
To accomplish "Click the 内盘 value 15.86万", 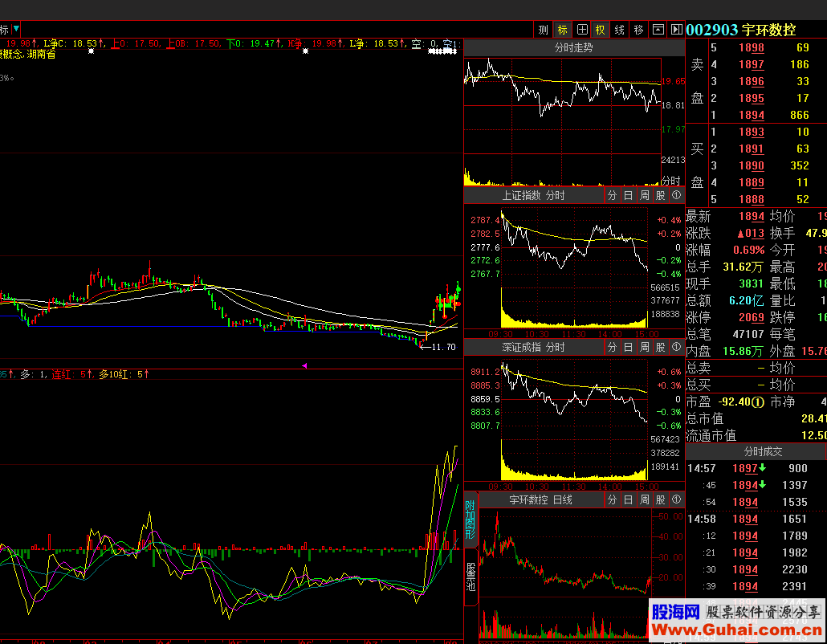I will 743,351.
